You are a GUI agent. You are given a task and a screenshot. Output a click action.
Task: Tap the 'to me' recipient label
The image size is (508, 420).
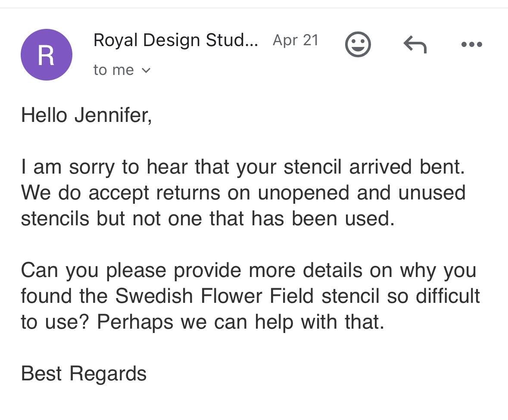(113, 70)
